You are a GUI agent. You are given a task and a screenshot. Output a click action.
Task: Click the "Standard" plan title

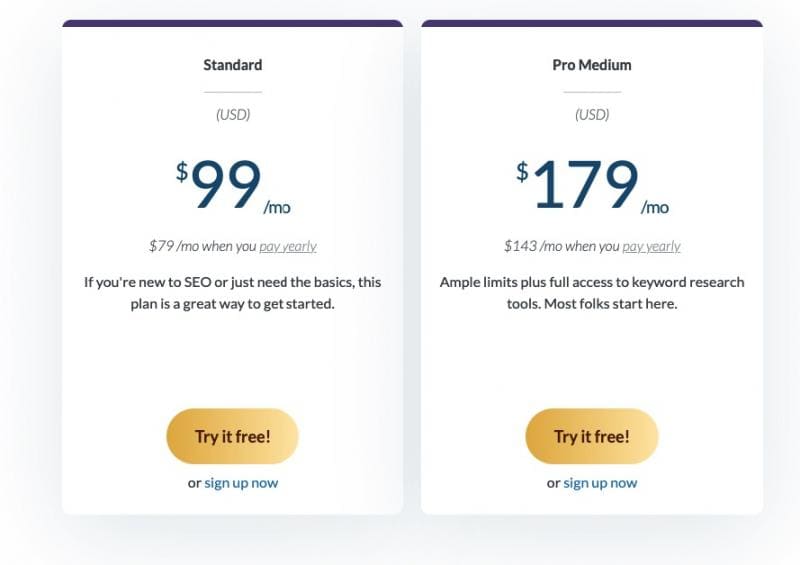point(232,65)
